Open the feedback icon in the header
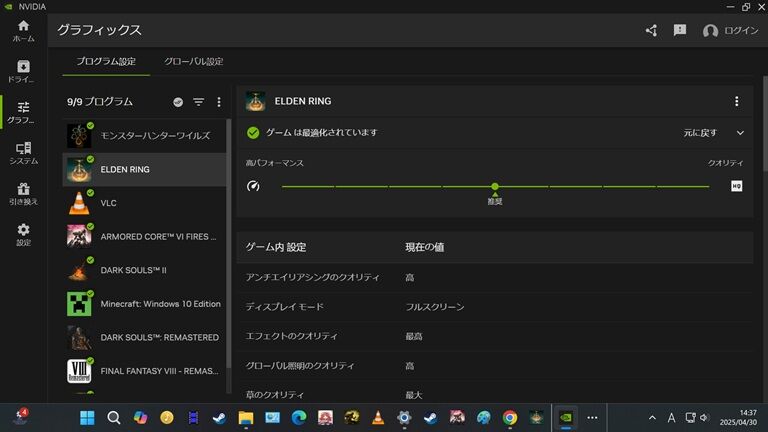Screen dimensions: 768x432 coord(680,30)
